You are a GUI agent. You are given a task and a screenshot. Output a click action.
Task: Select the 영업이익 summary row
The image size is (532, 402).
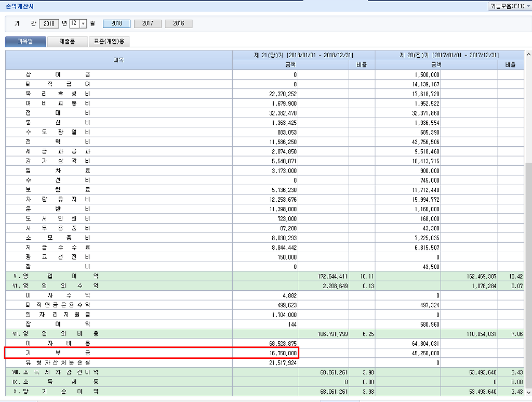(x=58, y=275)
